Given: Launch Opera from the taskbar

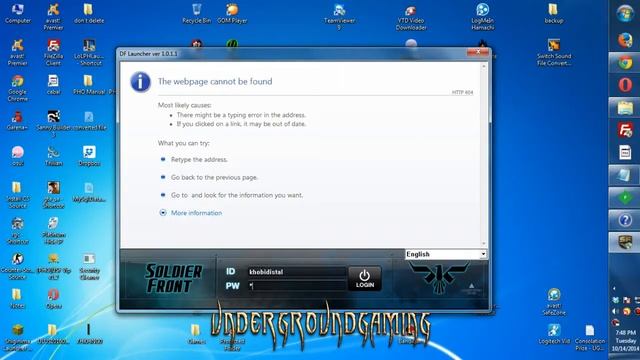Looking at the screenshot, I should 624,85.
